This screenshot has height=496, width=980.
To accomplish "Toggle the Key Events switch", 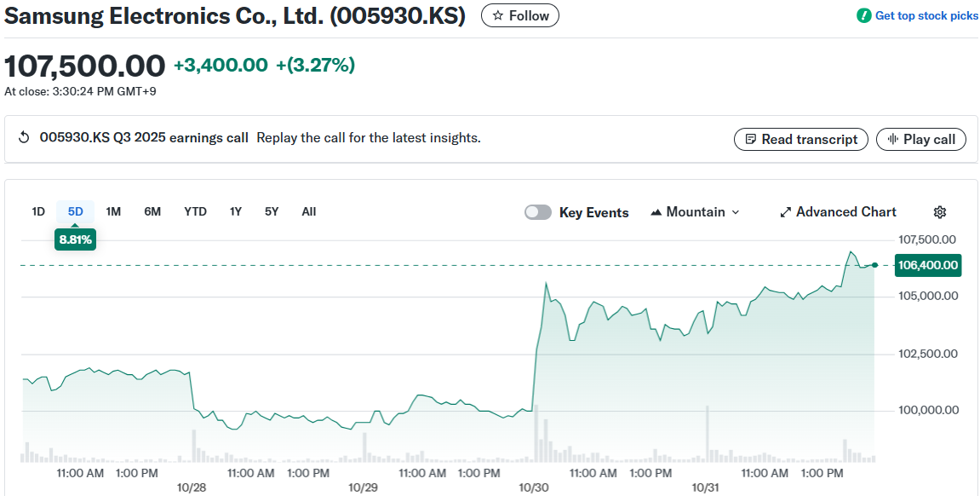I will pos(538,212).
